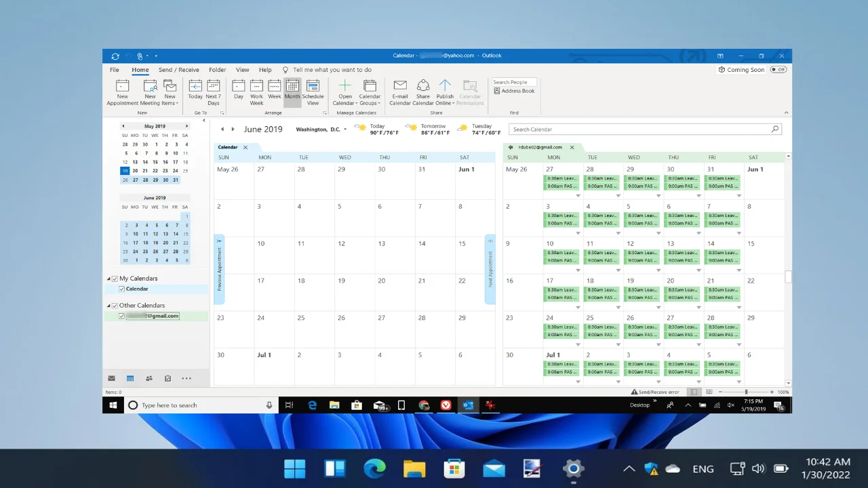Select the Home ribbon tab
868x488 pixels.
point(140,70)
